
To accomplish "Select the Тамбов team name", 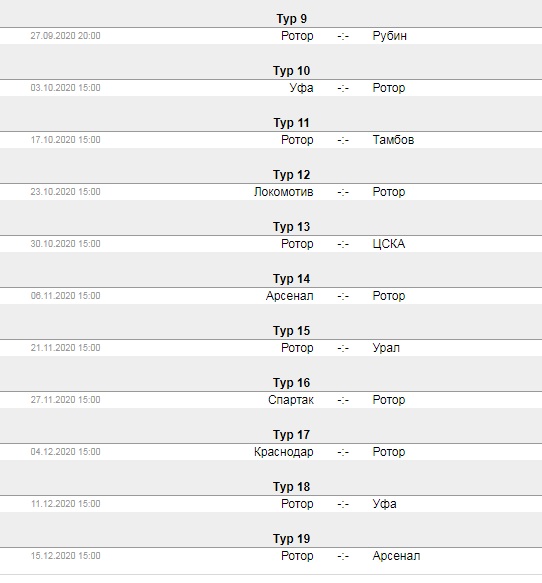I will [393, 140].
